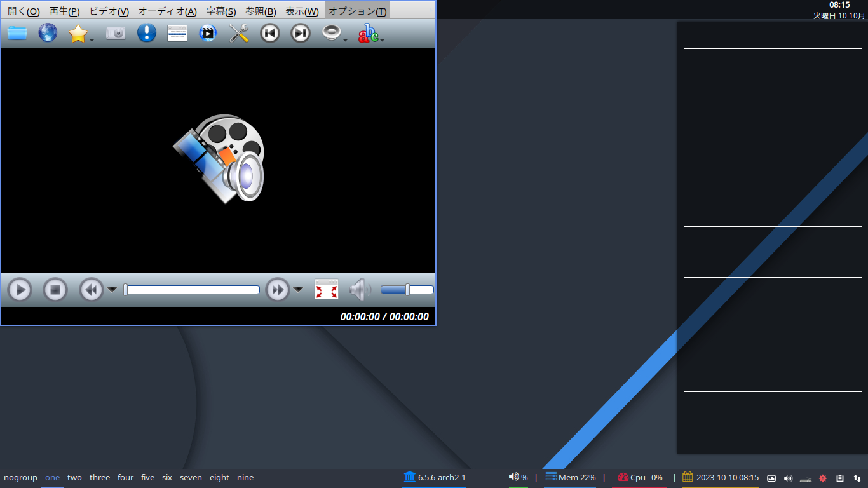
Task: Open the 参照(B) menu
Action: click(x=261, y=11)
